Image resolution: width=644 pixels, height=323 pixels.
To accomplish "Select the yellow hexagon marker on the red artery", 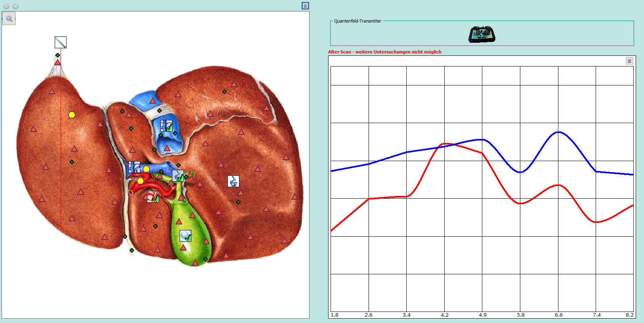I will pos(140,181).
